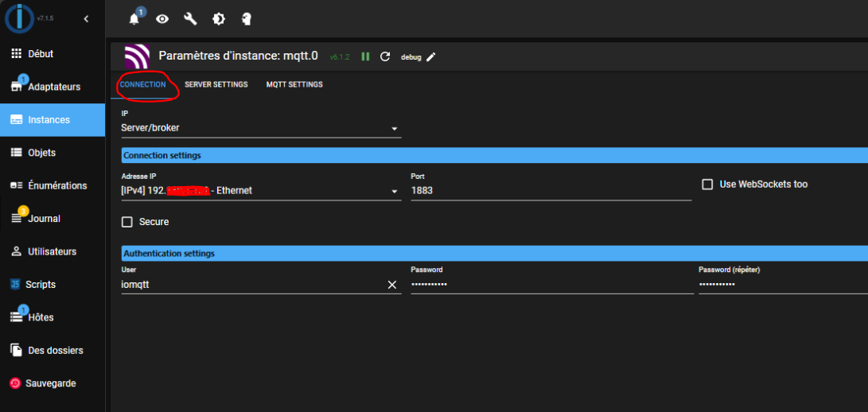Click the expert mode head icon
This screenshot has width=868, height=412.
click(246, 19)
